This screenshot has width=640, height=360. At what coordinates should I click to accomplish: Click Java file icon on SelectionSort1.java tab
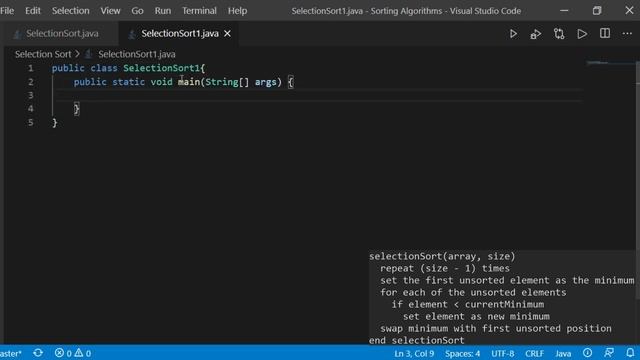click(x=132, y=34)
